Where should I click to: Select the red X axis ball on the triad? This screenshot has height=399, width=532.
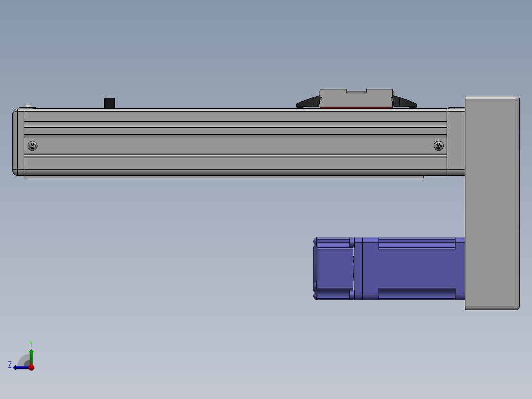click(x=31, y=367)
